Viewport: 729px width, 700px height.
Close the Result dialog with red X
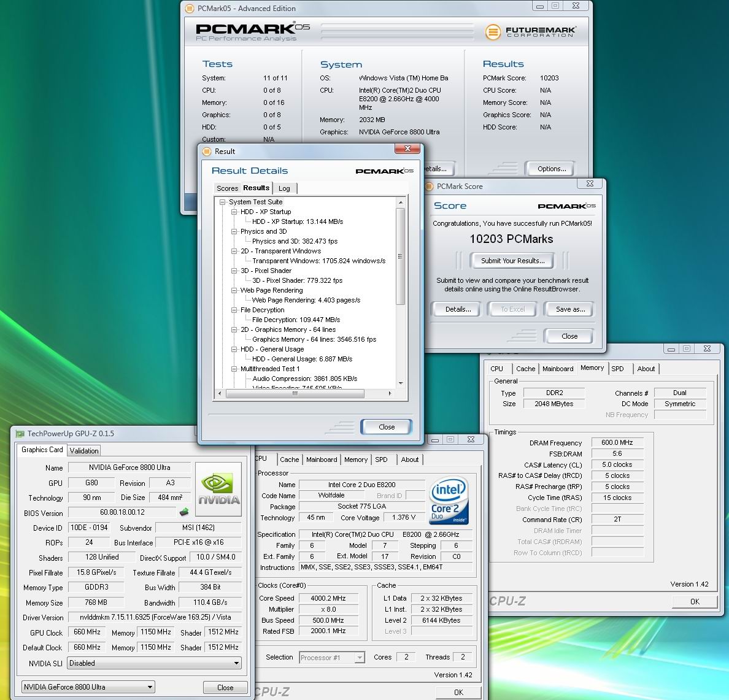tap(407, 148)
